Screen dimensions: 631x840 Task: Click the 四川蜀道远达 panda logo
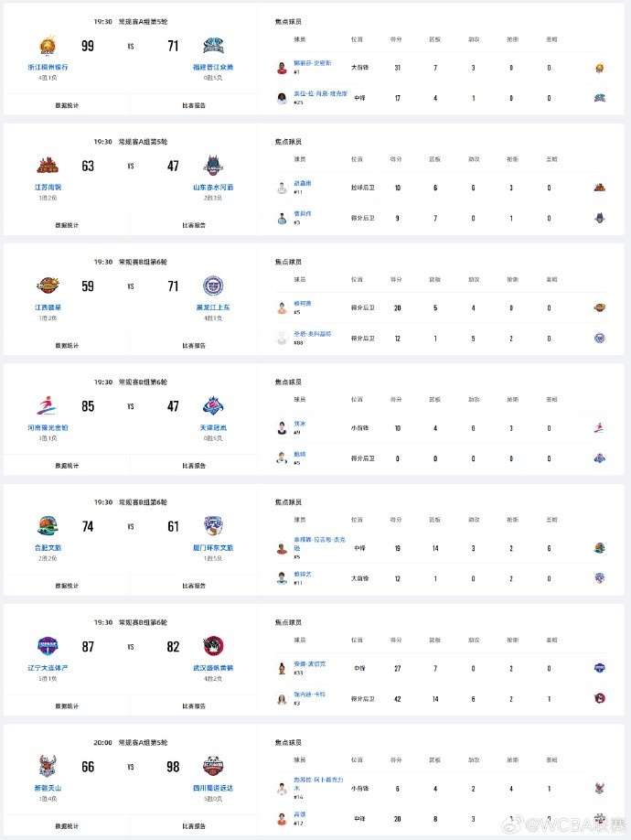click(213, 766)
